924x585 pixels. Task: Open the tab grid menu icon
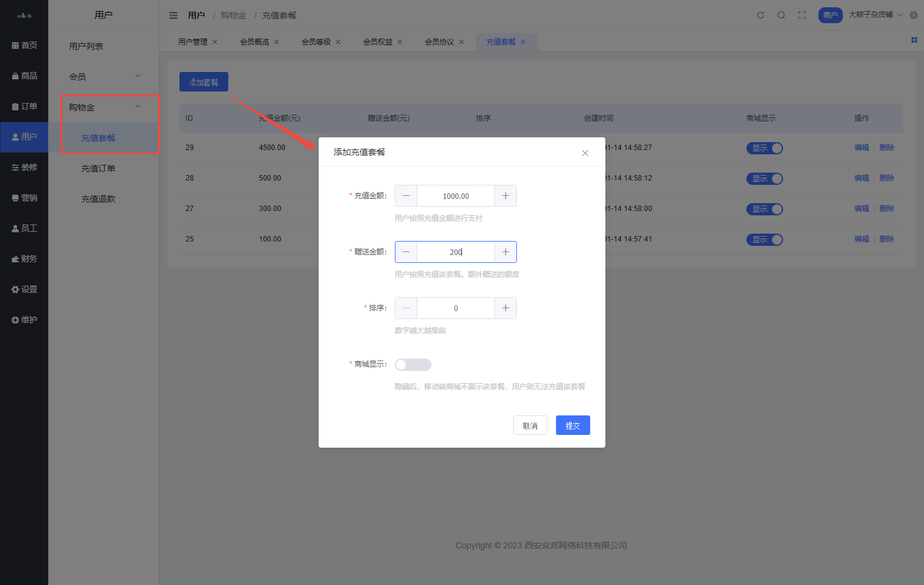pos(914,40)
